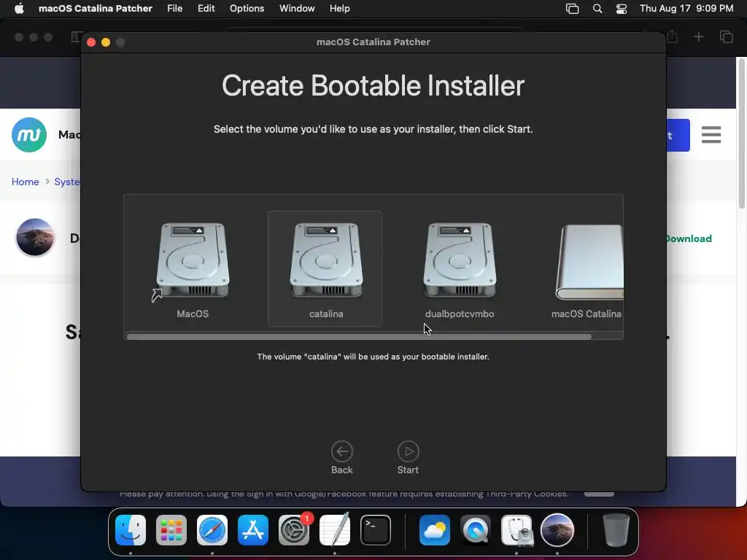Open the Trash in the Dock
Viewport: 747px width, 560px height.
[616, 530]
